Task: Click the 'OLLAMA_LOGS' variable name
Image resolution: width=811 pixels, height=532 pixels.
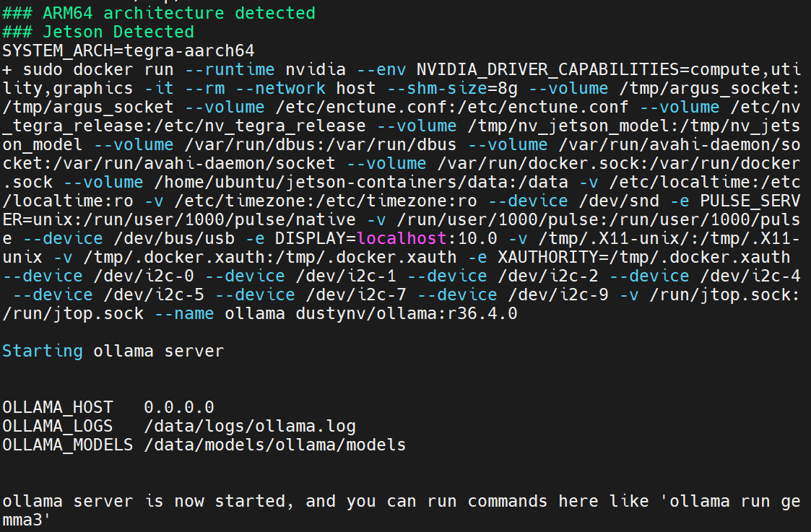Action: coord(57,426)
